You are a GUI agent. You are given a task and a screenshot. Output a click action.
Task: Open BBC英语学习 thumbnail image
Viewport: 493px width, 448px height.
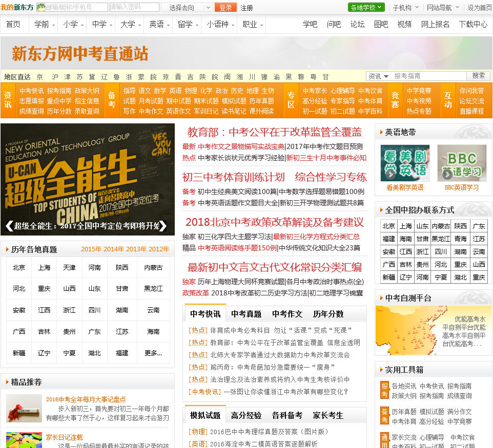pos(462,163)
